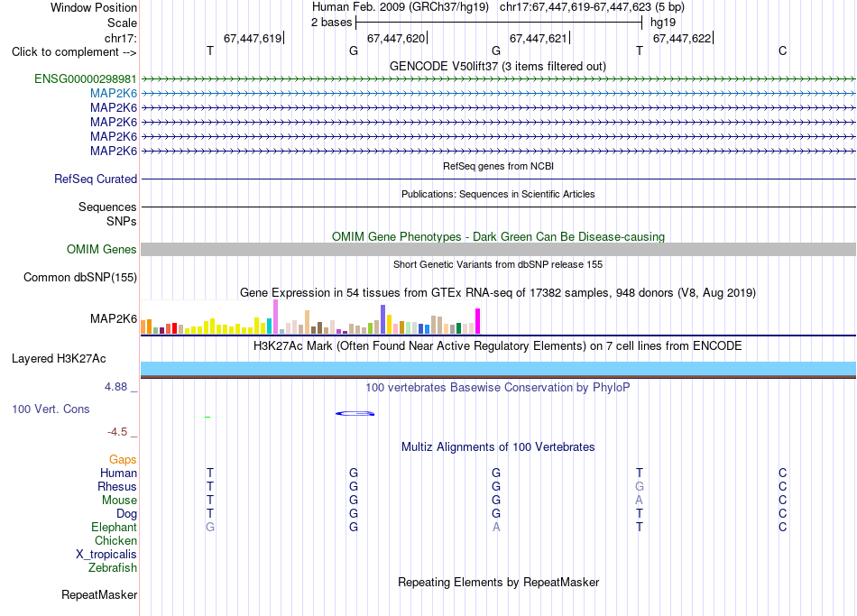Click the 'Click to complement -->' label
This screenshot has height=616, width=857.
[74, 52]
